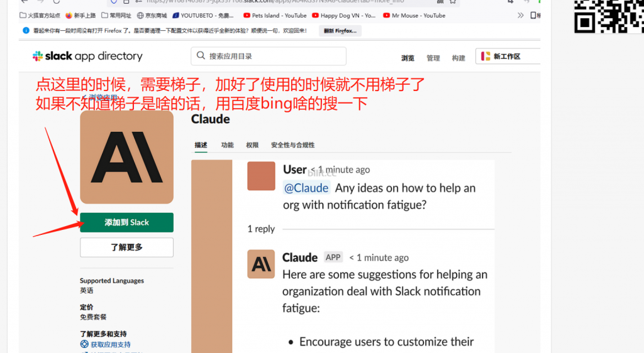
Task: Click the 翻新 Firefox button
Action: 340,31
